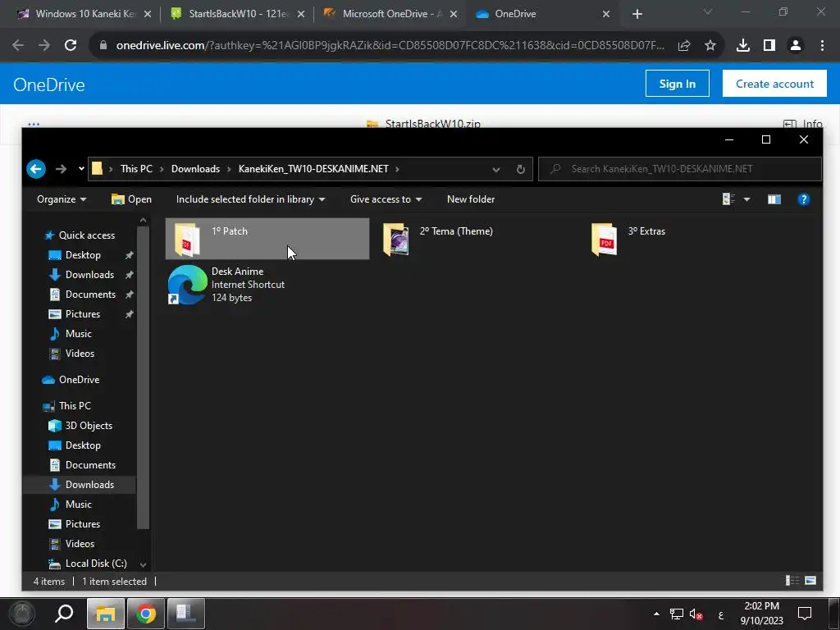Select OneDrive in the navigation pane
This screenshot has width=840, height=630.
click(x=79, y=380)
